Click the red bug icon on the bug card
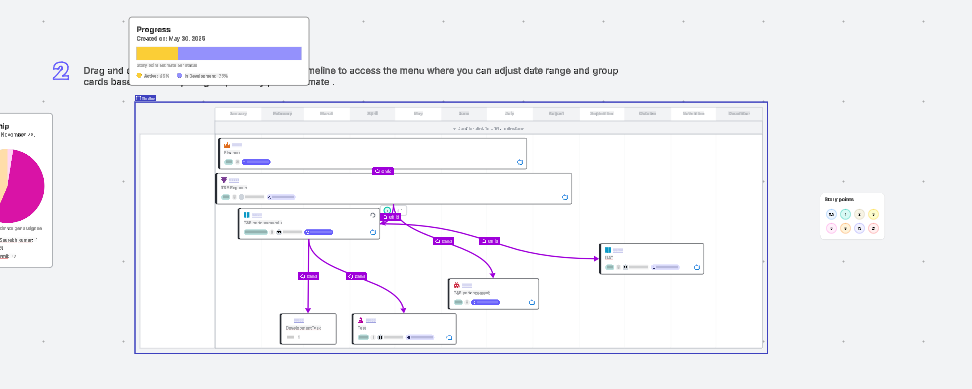Viewport: 972px width, 389px height. click(457, 285)
